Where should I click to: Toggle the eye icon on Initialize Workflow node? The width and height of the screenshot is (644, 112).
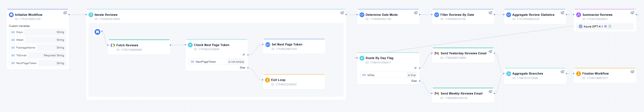(x=65, y=13)
